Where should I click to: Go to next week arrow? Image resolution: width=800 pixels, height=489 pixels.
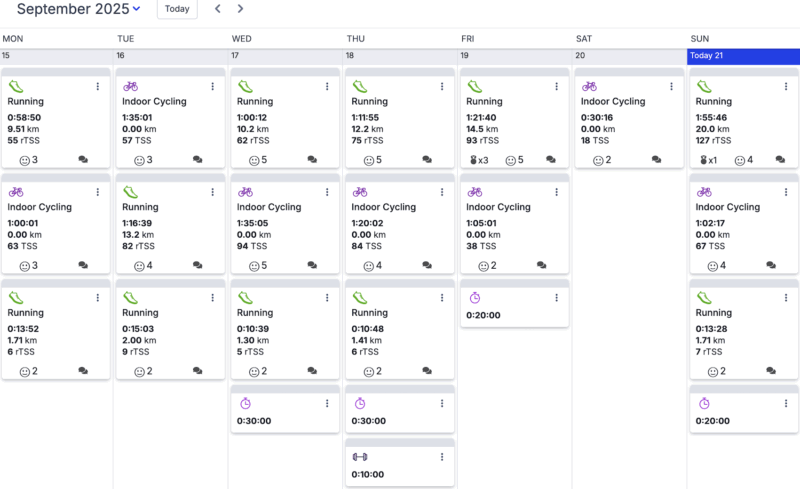coord(240,9)
